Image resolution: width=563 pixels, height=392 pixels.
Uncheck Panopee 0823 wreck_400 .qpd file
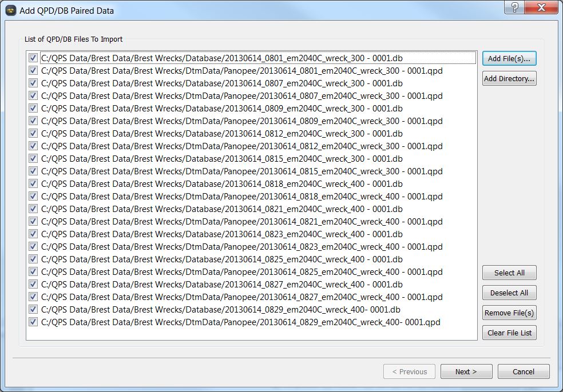(33, 246)
